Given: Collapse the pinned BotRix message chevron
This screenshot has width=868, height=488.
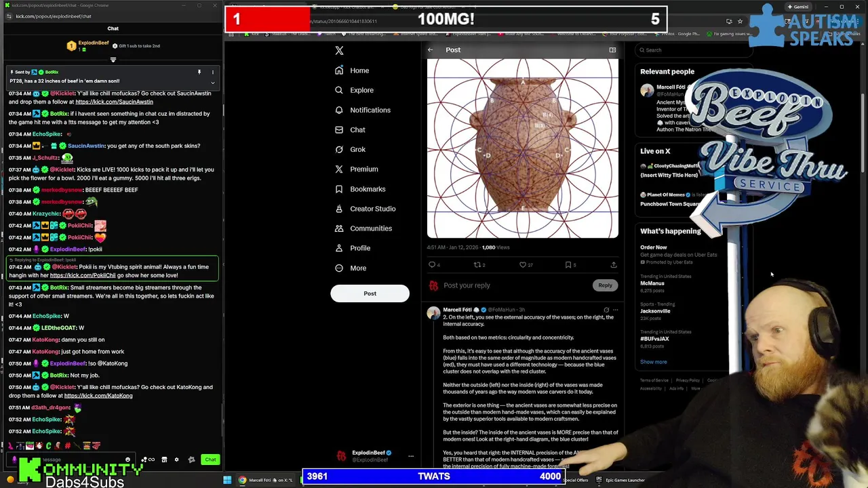Looking at the screenshot, I should (212, 83).
